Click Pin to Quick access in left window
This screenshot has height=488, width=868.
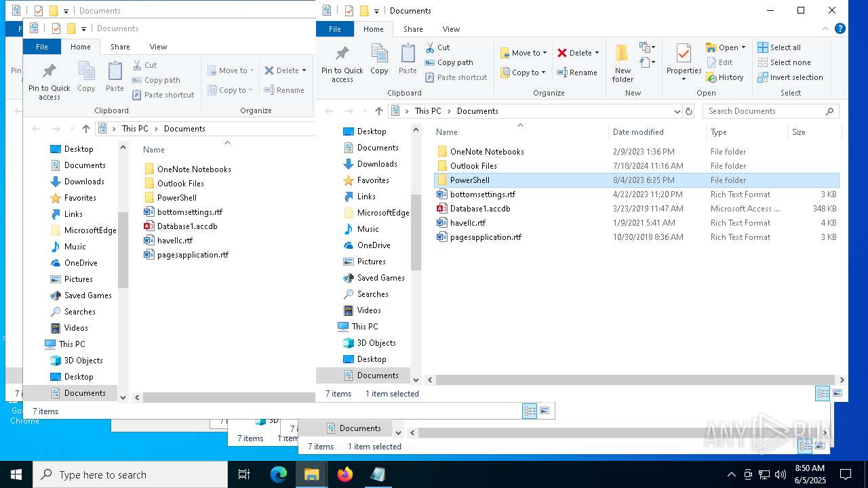tap(49, 81)
